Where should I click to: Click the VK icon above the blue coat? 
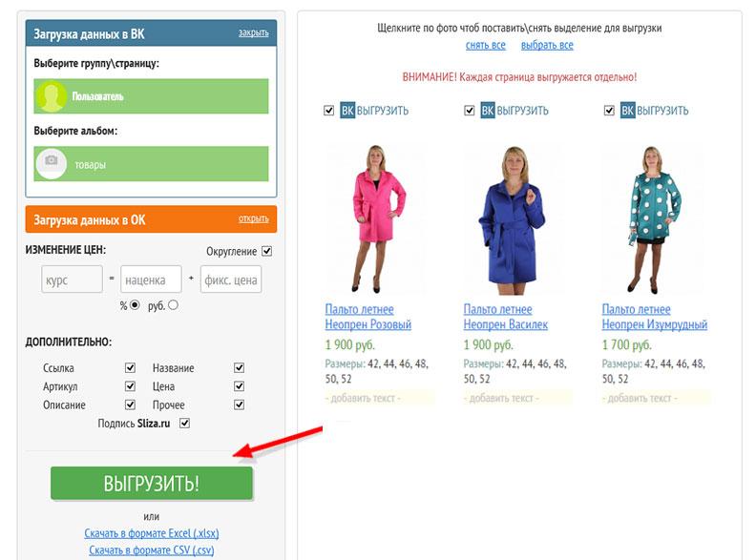point(488,111)
